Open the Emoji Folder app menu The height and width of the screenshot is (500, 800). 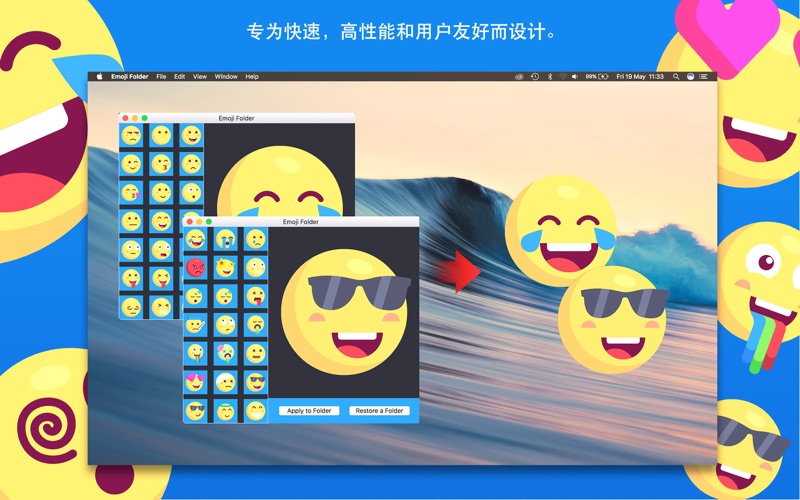(x=130, y=77)
